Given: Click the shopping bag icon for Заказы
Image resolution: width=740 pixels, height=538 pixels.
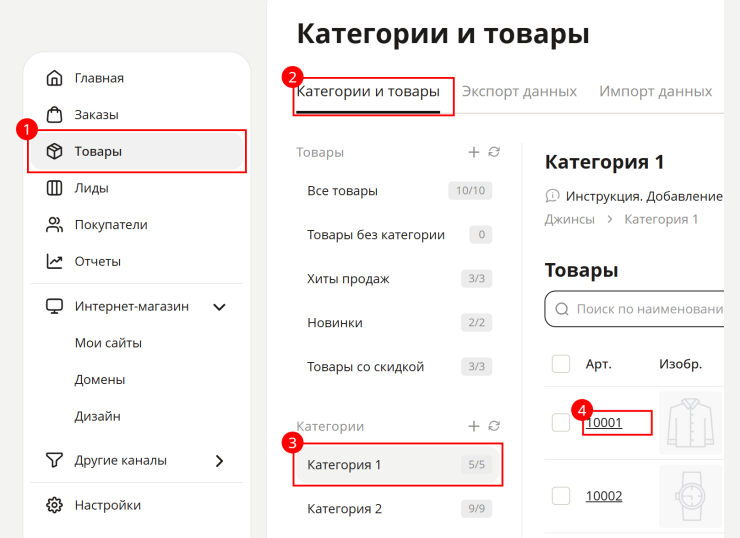Looking at the screenshot, I should pos(54,115).
